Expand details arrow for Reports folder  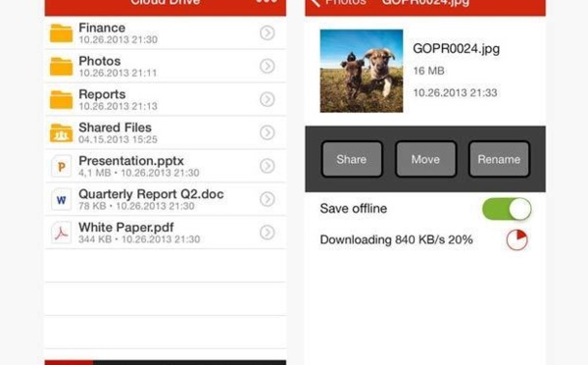(267, 99)
